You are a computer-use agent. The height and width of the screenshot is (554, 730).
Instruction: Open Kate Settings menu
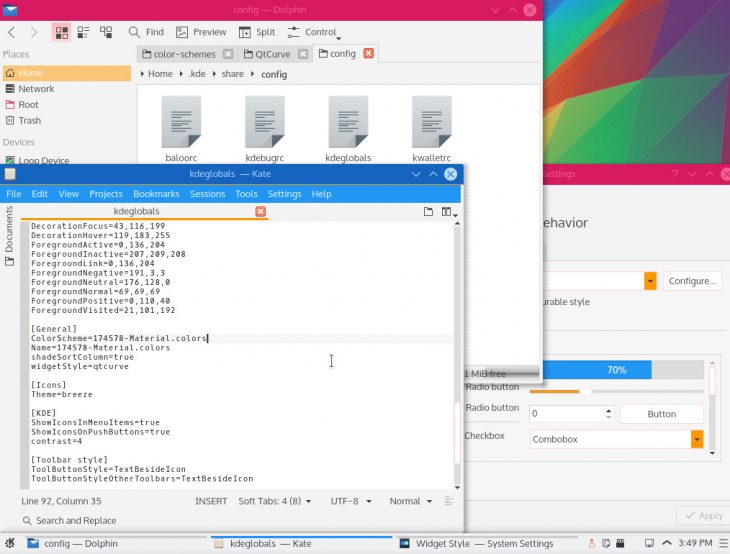click(x=284, y=194)
